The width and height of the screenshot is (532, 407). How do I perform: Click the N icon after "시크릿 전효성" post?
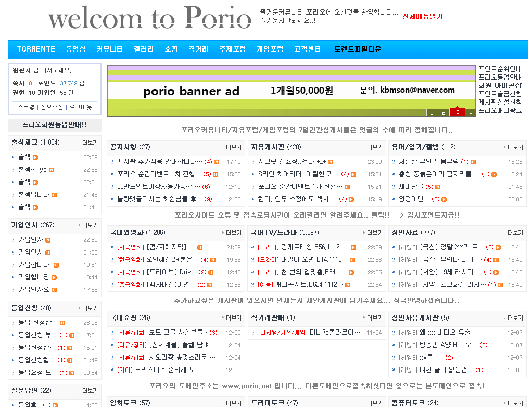tap(330, 162)
